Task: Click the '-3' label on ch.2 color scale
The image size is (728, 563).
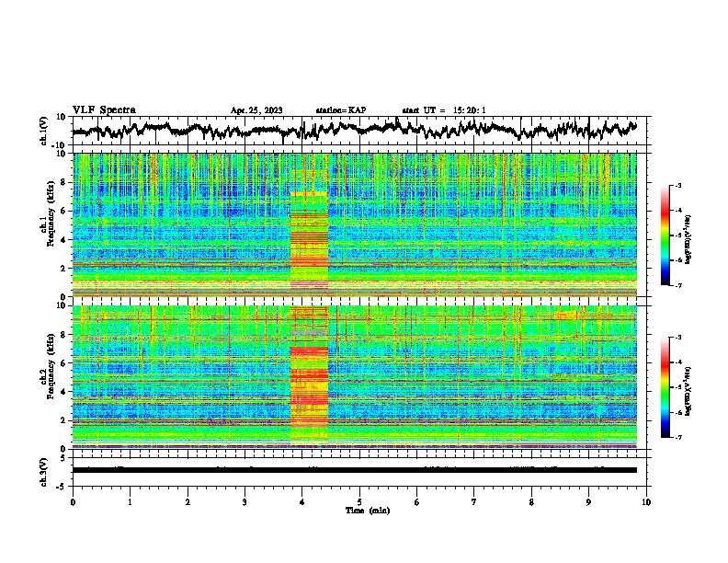Action: point(678,338)
